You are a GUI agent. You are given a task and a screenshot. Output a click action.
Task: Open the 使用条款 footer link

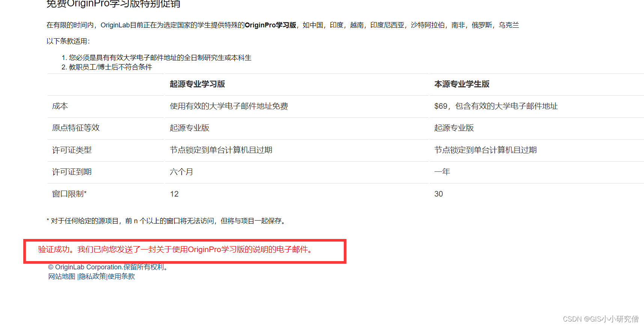(121, 276)
